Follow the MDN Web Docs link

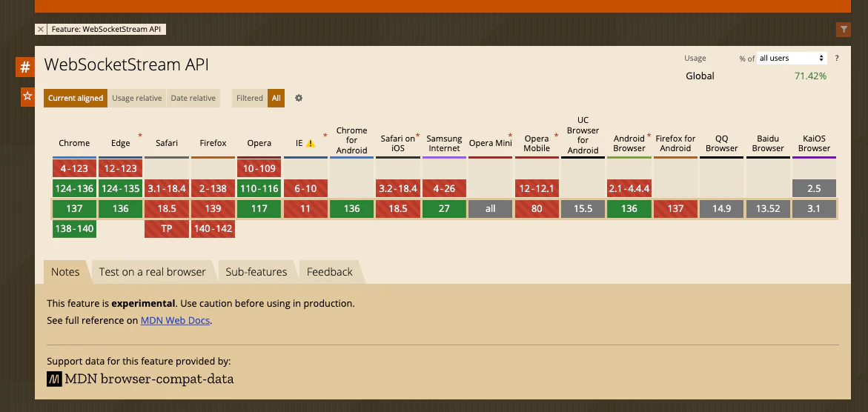pos(175,320)
